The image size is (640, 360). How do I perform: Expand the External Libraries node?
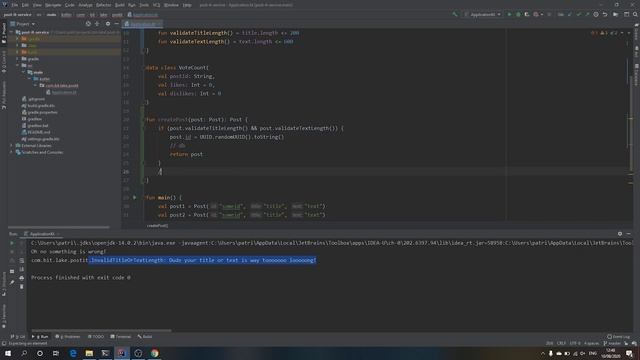coord(11,146)
